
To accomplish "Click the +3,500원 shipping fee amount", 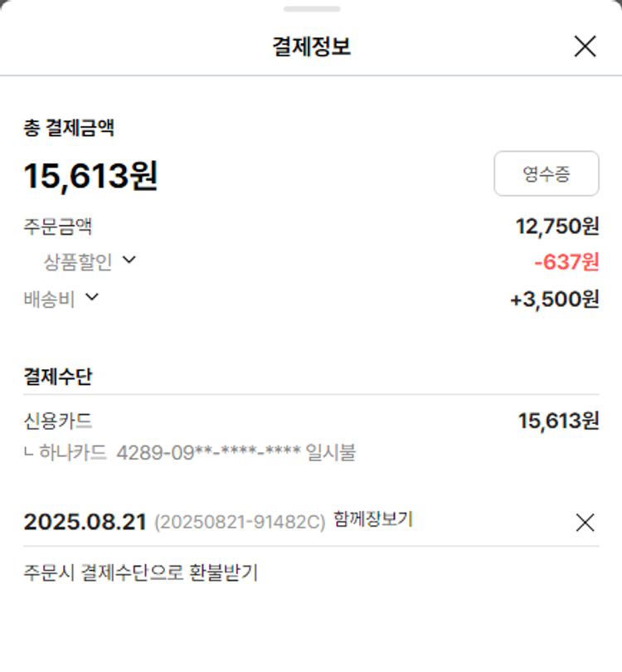I will (x=554, y=299).
